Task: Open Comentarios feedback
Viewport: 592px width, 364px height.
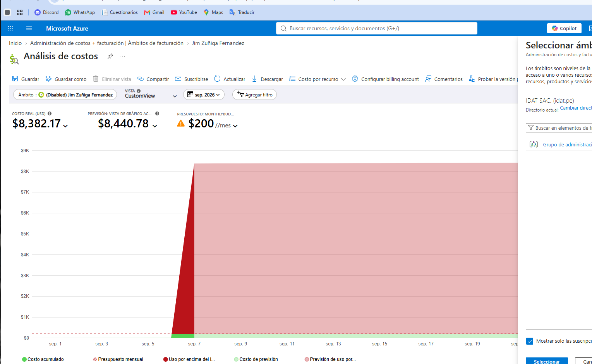Action: click(x=444, y=79)
